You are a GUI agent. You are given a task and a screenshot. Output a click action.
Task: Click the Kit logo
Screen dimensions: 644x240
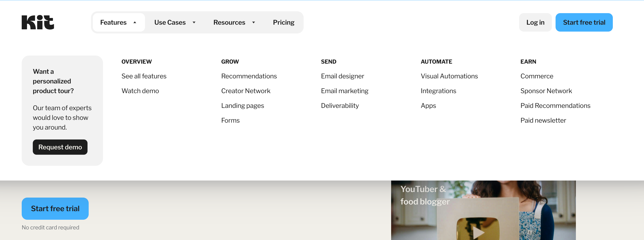pos(38,22)
